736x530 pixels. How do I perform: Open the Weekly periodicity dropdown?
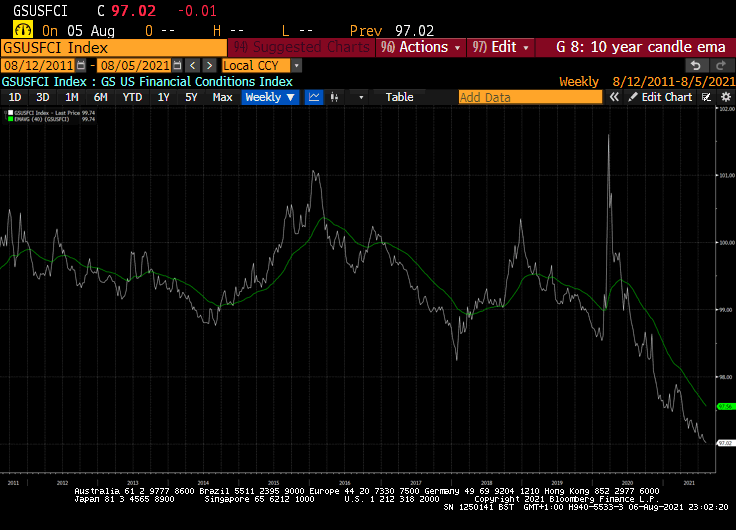click(x=270, y=97)
